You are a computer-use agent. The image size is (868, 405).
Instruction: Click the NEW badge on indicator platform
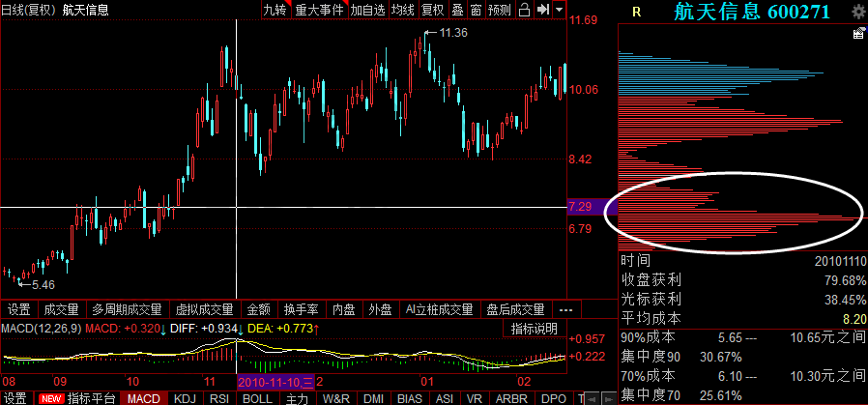coord(50,398)
